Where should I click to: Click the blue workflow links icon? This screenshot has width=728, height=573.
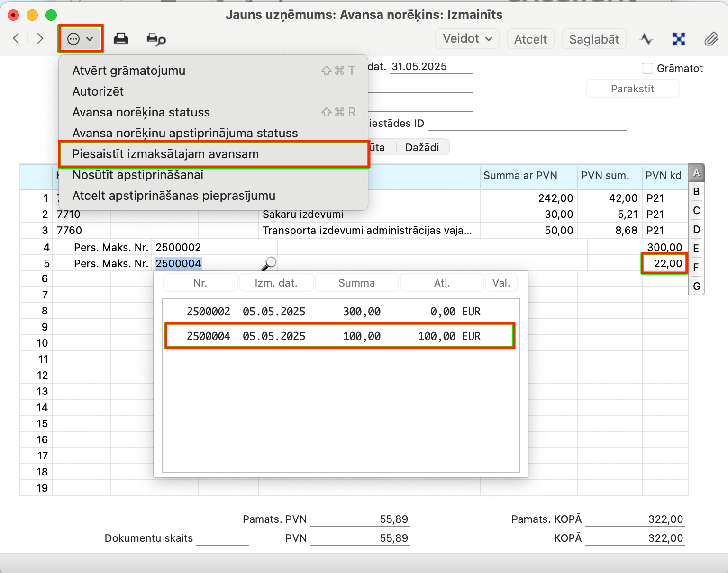(679, 39)
